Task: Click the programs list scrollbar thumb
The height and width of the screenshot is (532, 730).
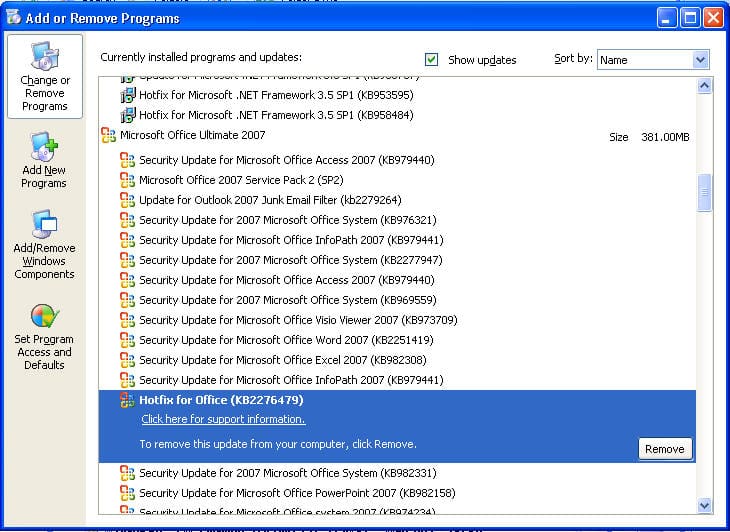Action: [x=704, y=192]
